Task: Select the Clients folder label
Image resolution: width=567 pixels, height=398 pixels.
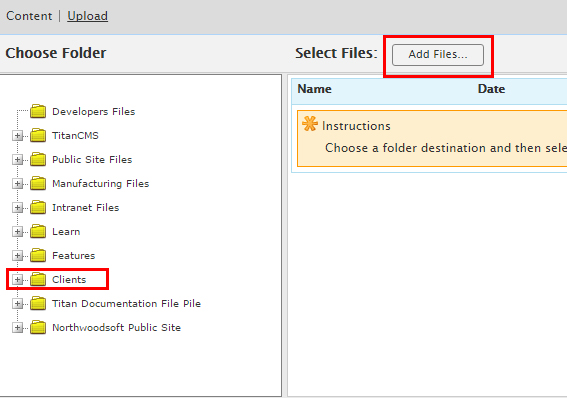Action: tap(69, 279)
